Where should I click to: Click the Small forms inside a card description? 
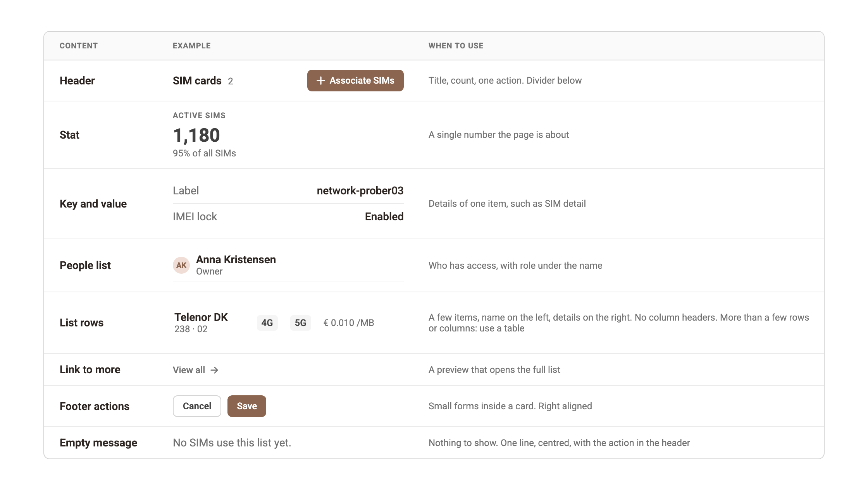pos(510,406)
